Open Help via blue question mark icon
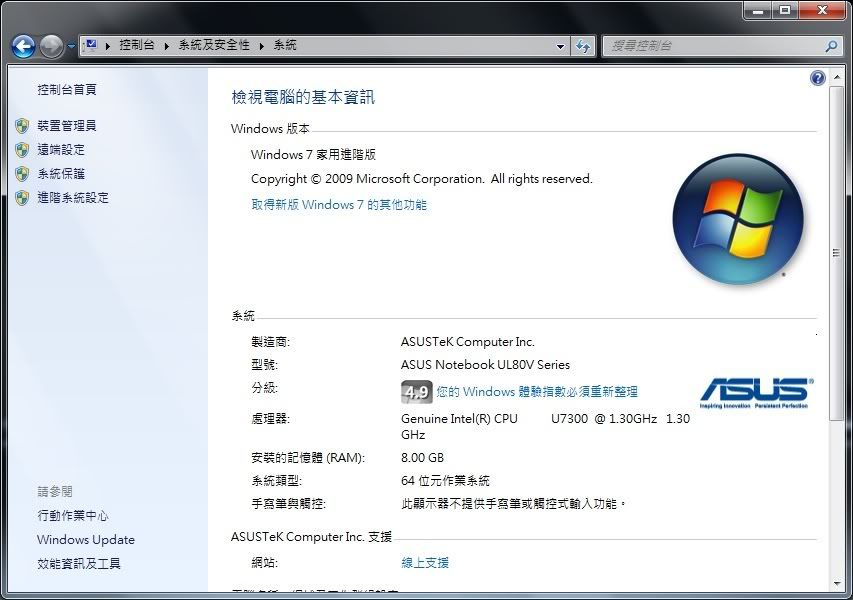853x600 pixels. (818, 78)
